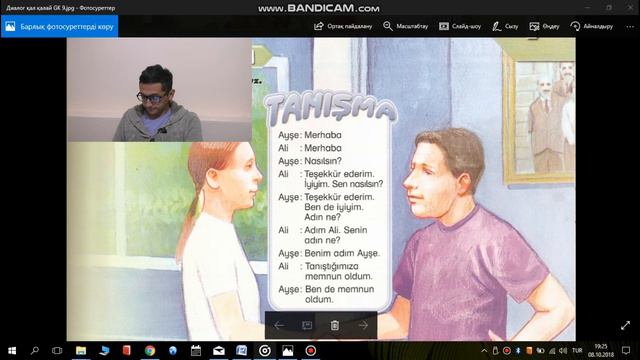
Task: Open the red book app on taskbar
Action: click(127, 351)
